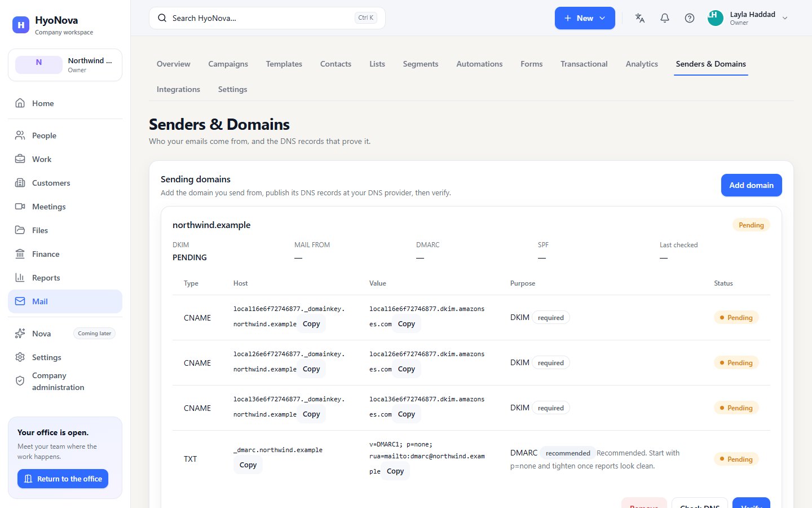Open Nova in the sidebar
Screen dimensions: 812x508
(65, 334)
